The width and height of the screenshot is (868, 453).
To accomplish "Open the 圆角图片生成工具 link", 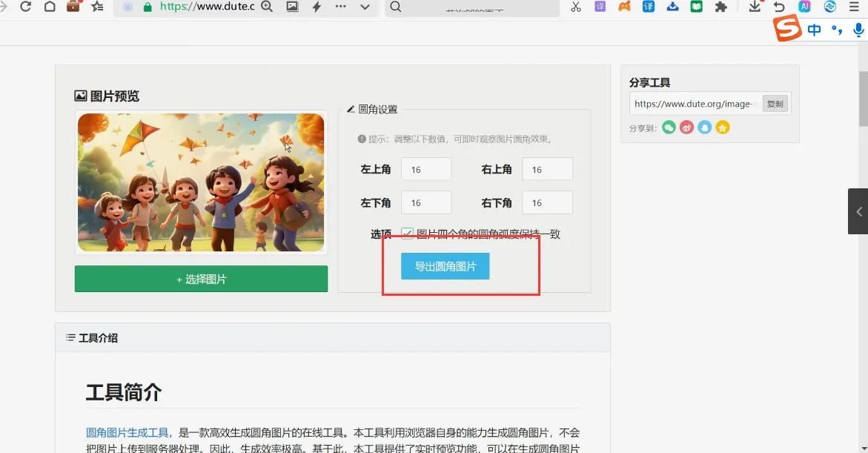I will point(116,434).
